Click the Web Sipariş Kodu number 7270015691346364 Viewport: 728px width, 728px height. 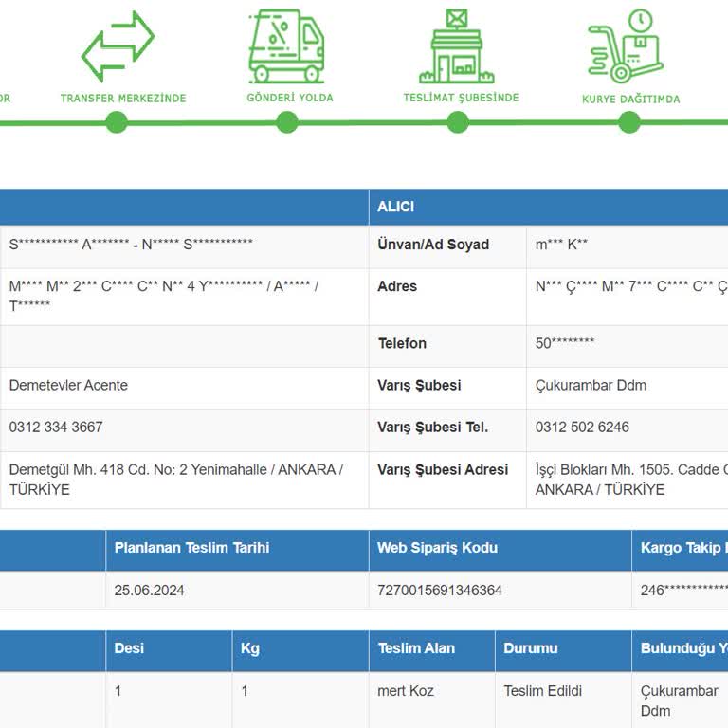440,591
